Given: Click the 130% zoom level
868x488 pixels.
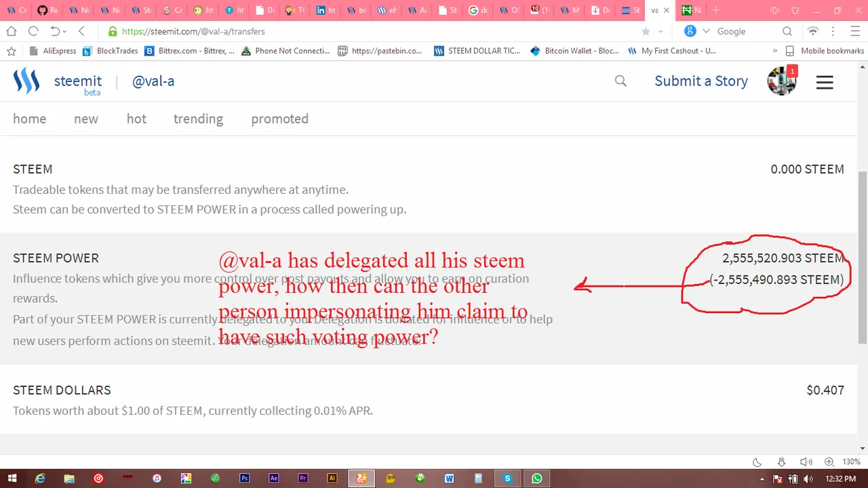Looking at the screenshot, I should pyautogui.click(x=852, y=462).
